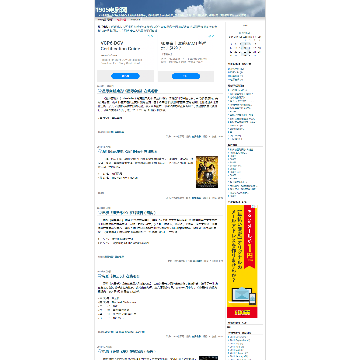This screenshot has width=360, height=360.
Task: Open the first link in the sidebar category list
Action: (238, 90)
